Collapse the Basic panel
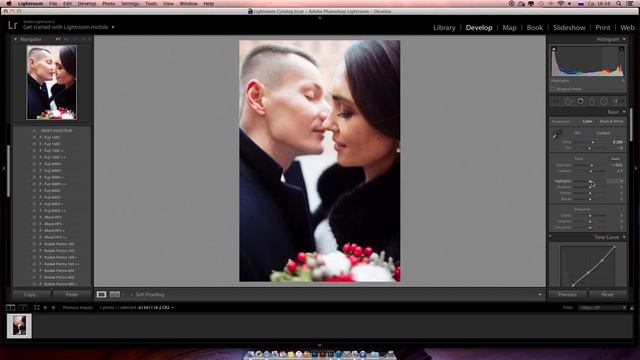This screenshot has height=360, width=640. coord(624,112)
